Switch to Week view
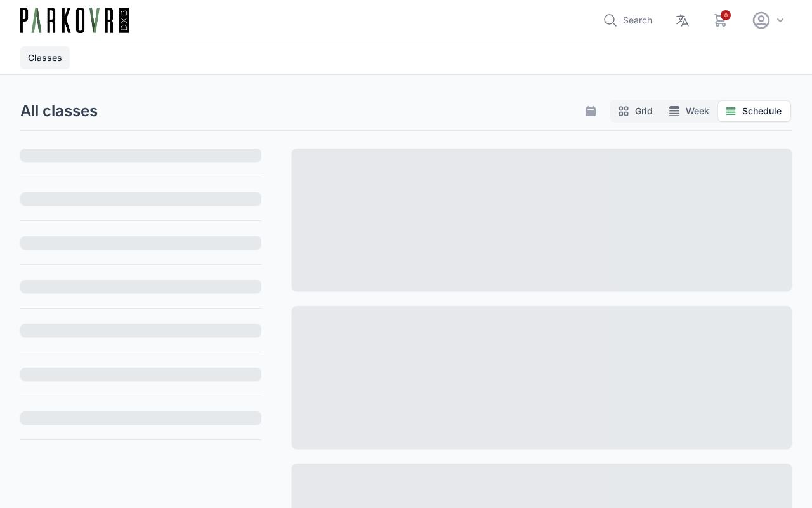This screenshot has height=508, width=812. pyautogui.click(x=689, y=111)
